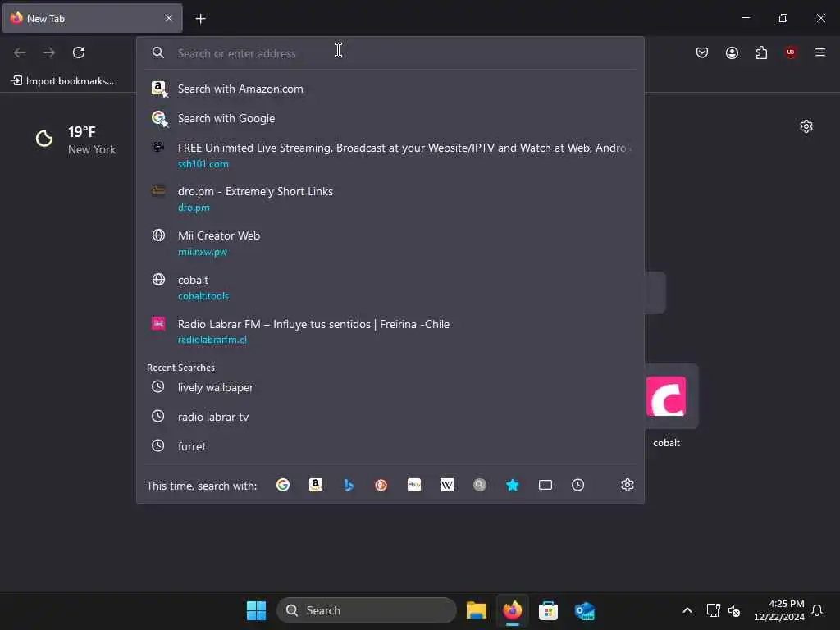This screenshot has height=630, width=840.
Task: Search this time with Bing icon
Action: pyautogui.click(x=349, y=485)
